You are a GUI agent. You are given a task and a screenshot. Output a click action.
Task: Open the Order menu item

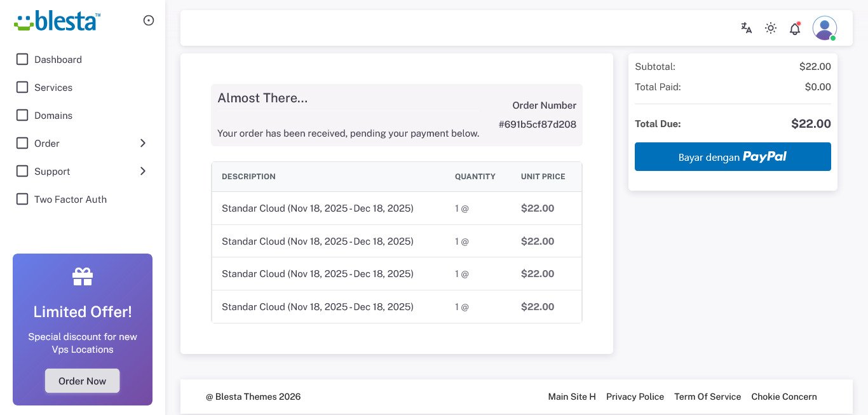point(47,144)
